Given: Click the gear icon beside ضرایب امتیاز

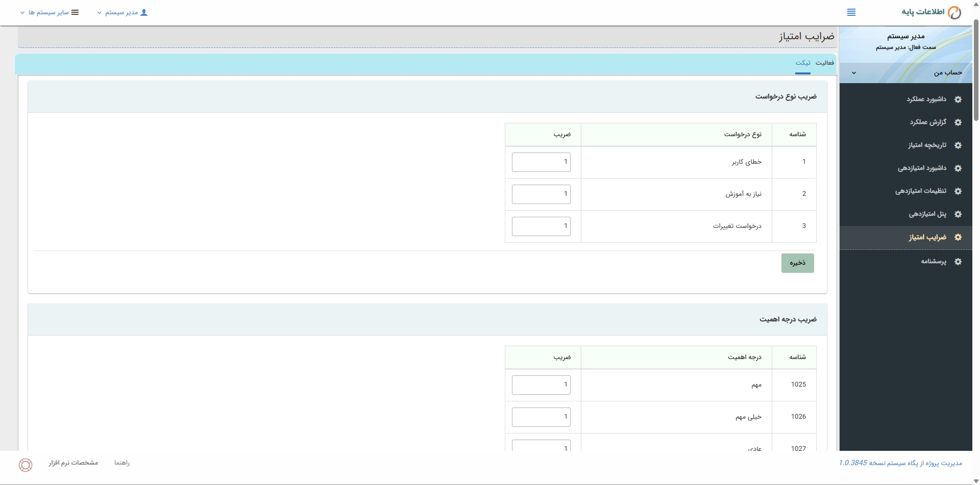Looking at the screenshot, I should [x=958, y=237].
